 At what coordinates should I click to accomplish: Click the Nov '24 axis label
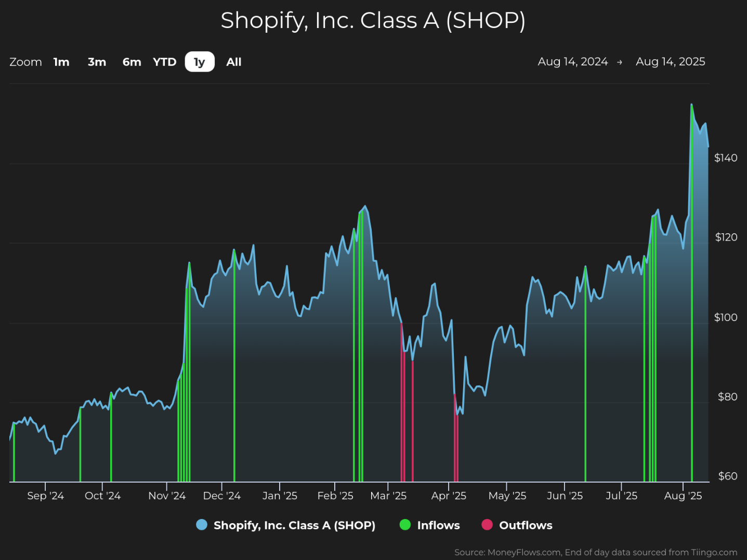tap(167, 496)
